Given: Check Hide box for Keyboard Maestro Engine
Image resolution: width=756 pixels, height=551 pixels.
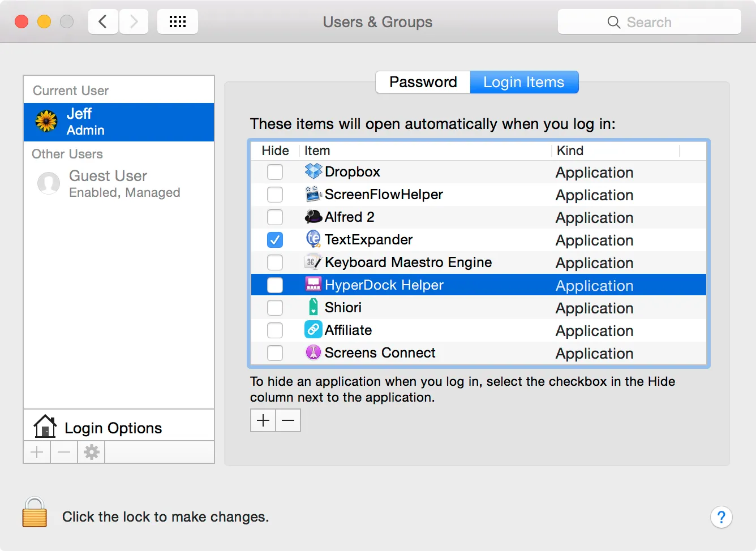Looking at the screenshot, I should click(x=275, y=262).
